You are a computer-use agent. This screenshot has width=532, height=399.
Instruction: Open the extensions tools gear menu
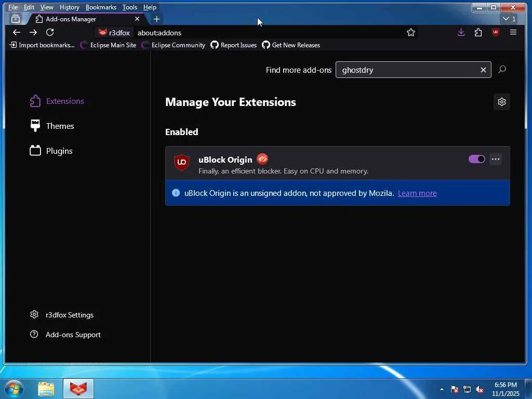[502, 102]
